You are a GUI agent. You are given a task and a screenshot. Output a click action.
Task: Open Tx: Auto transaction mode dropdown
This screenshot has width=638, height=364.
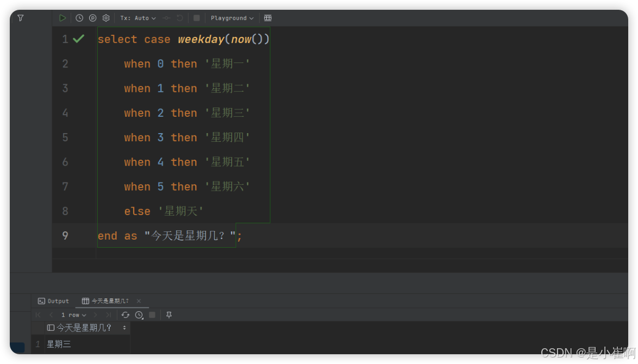138,18
